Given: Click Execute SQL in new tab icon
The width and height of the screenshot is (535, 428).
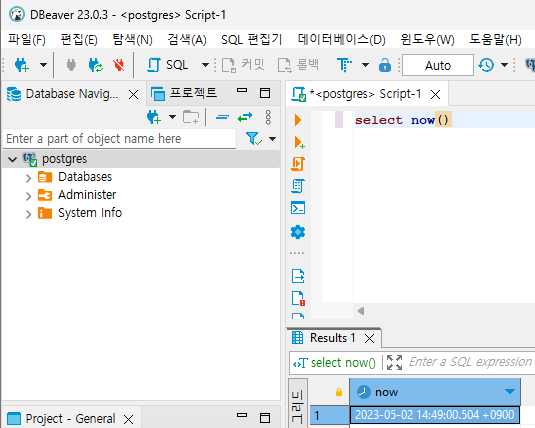Looking at the screenshot, I should 299,142.
